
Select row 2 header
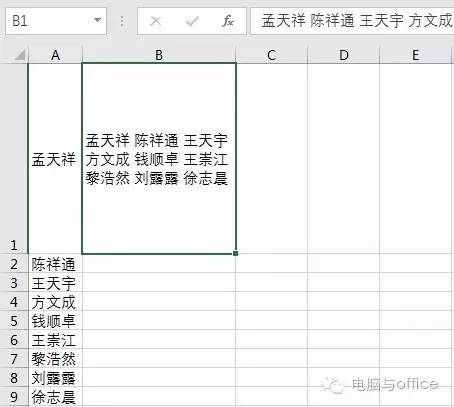coord(14,264)
